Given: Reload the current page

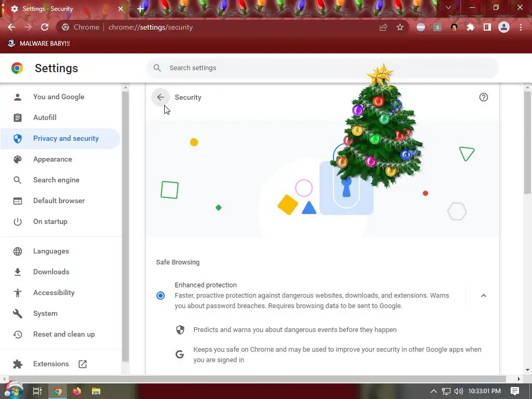Looking at the screenshot, I should click(45, 27).
